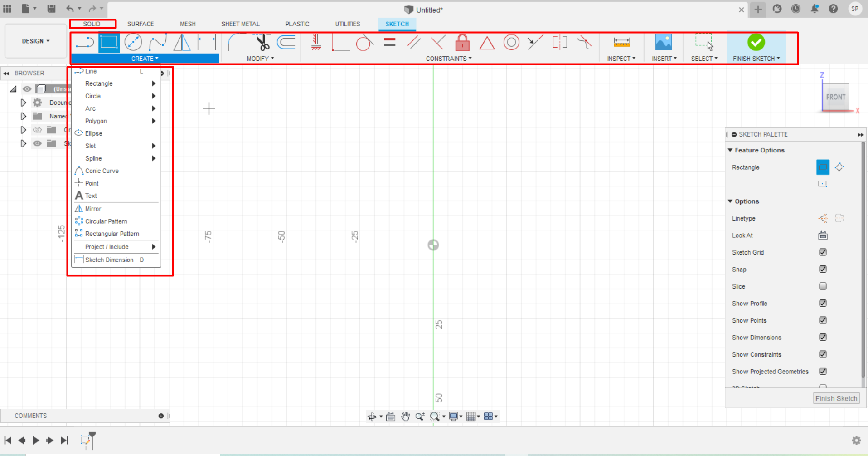
Task: Apply the Fix/Unfix lock constraint
Action: [462, 43]
